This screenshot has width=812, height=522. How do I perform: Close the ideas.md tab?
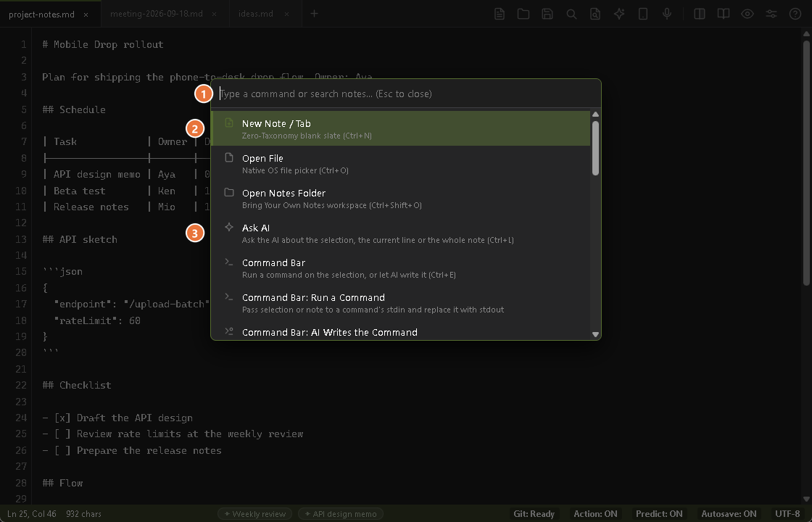click(x=286, y=14)
